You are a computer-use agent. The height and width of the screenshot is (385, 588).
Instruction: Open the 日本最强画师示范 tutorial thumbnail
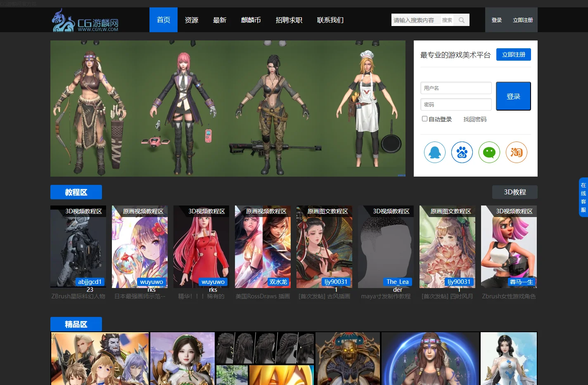pos(140,247)
